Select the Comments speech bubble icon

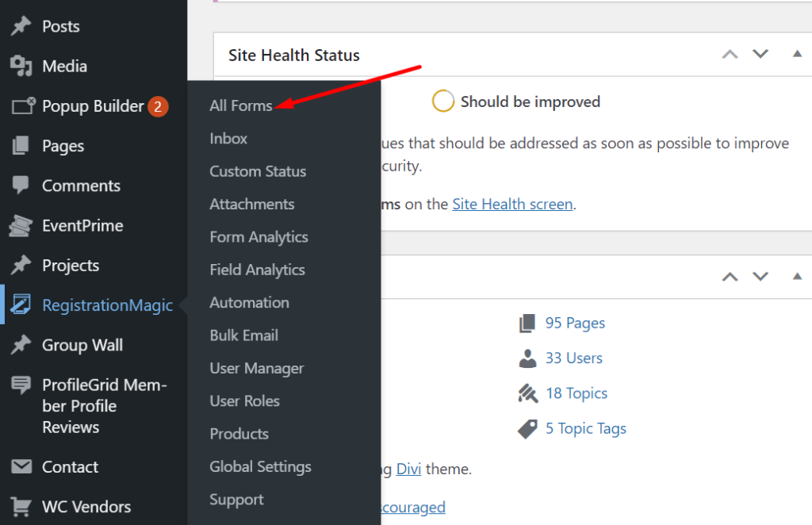21,186
